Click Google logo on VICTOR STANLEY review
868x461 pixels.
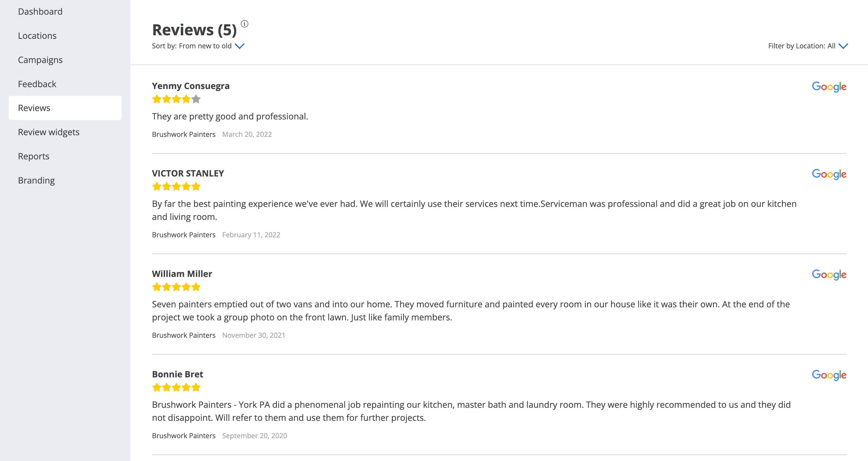click(x=829, y=174)
